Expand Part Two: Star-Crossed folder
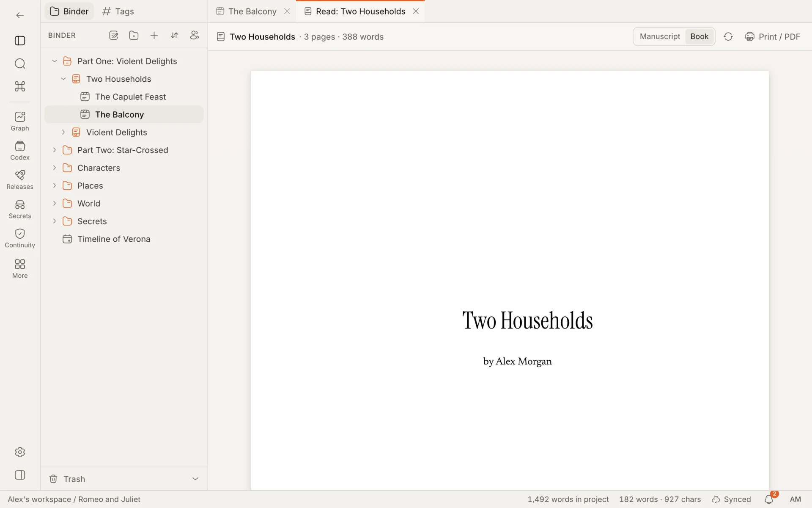The height and width of the screenshot is (508, 812). click(x=55, y=150)
